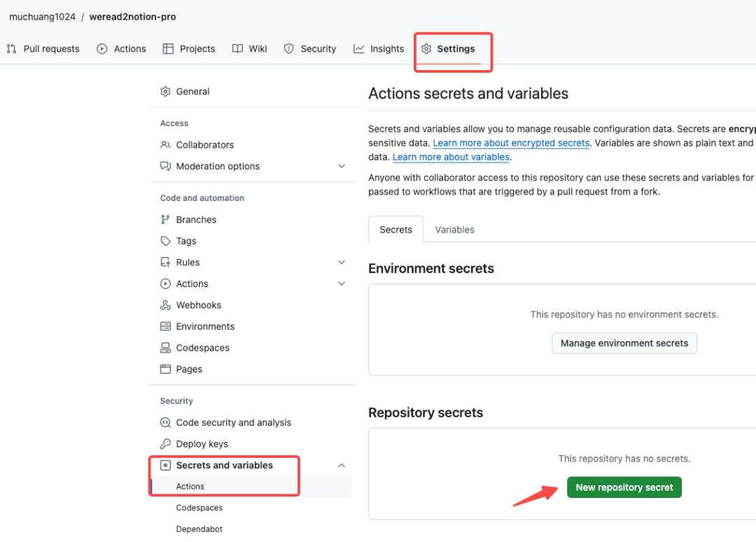Click the General gear icon in sidebar
Viewport: 756px width, 542px height.
(165, 92)
